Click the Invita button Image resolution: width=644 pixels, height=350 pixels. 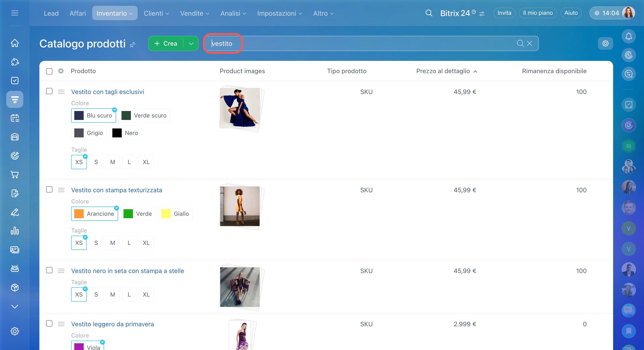tap(504, 13)
